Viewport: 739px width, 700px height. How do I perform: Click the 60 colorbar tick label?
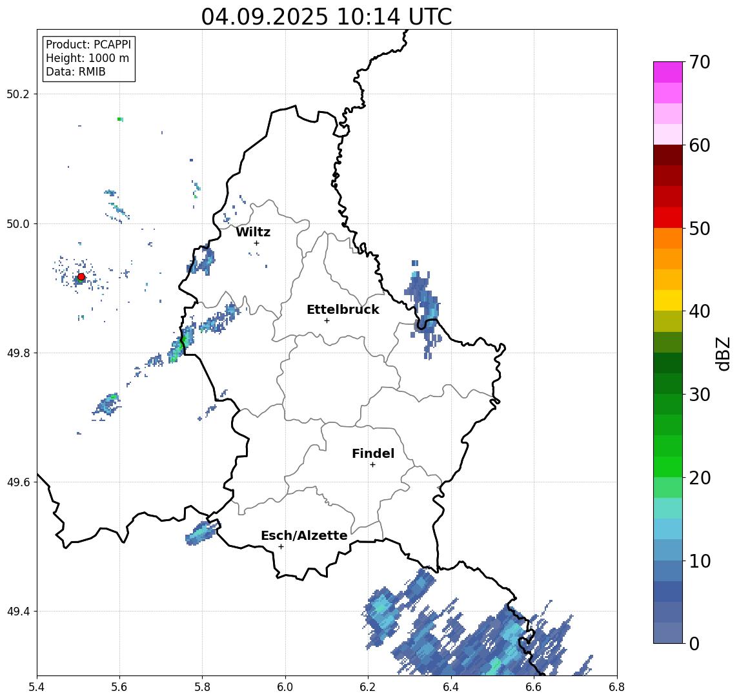click(700, 145)
